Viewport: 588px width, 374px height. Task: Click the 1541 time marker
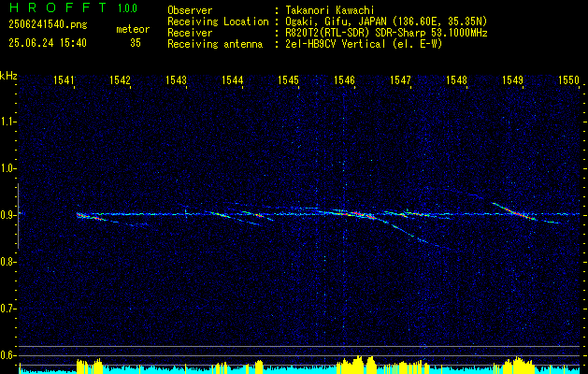[64, 79]
